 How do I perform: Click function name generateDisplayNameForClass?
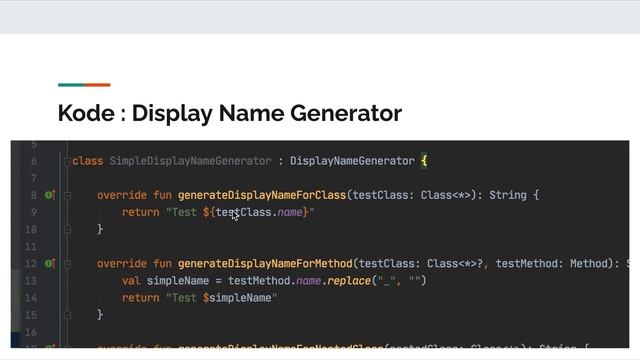[x=262, y=195]
